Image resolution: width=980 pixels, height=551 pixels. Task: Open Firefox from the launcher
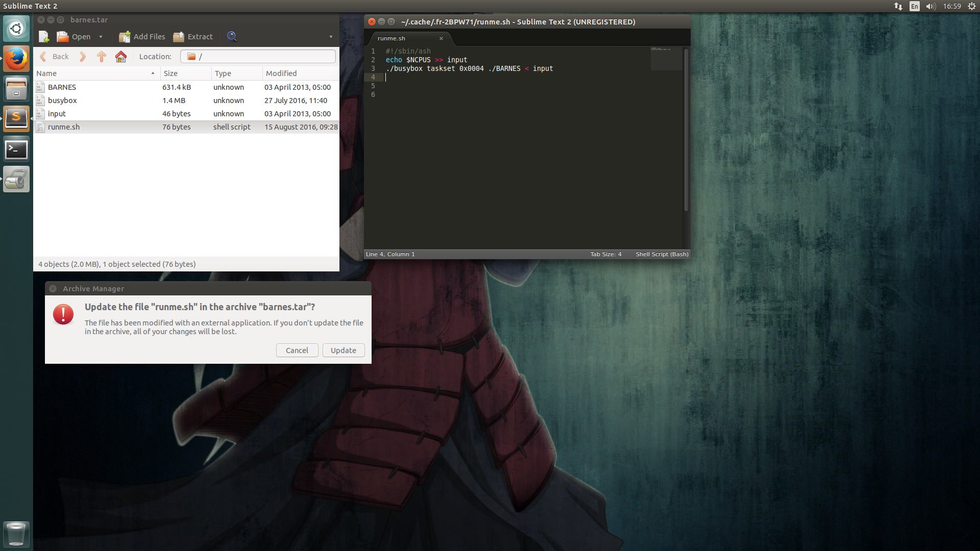coord(16,59)
